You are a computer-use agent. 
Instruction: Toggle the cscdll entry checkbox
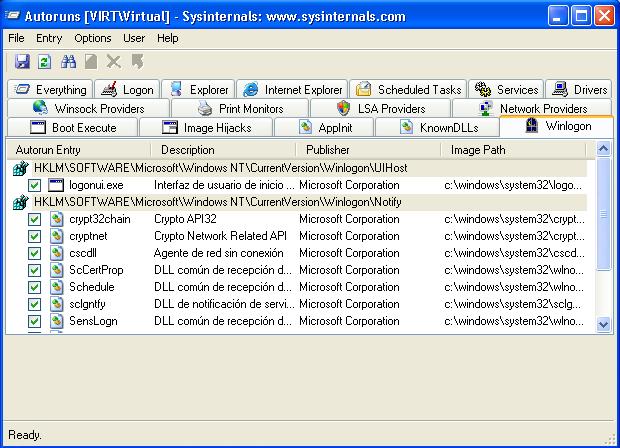(x=34, y=253)
